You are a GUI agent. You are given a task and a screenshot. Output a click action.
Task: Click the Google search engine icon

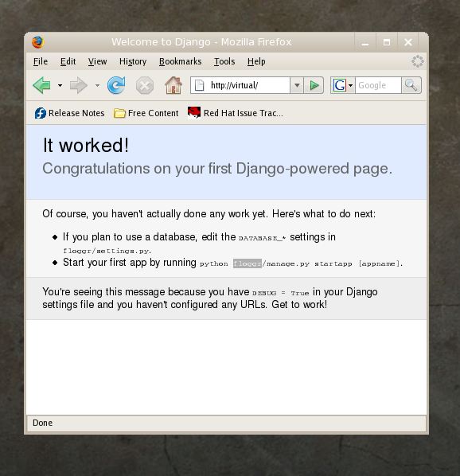(340, 85)
